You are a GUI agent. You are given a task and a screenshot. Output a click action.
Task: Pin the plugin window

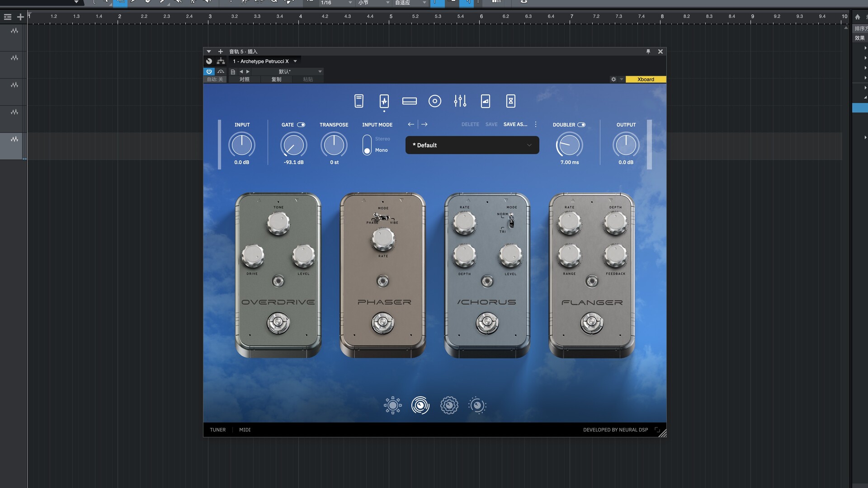(x=648, y=52)
